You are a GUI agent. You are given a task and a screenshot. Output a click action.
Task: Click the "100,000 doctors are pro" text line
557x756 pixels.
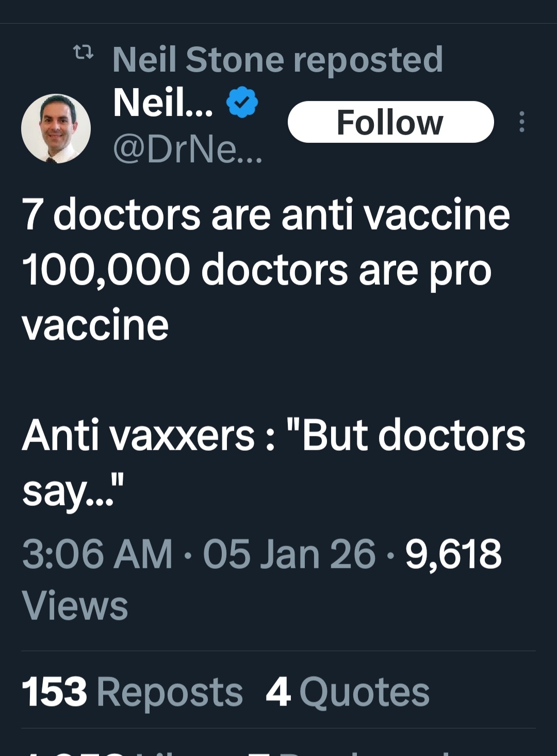pos(256,270)
